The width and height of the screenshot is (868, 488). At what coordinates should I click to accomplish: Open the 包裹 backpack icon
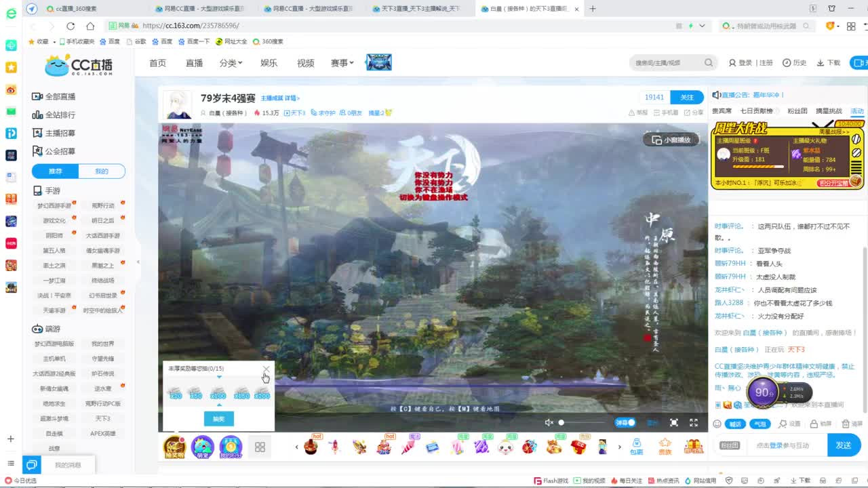(636, 447)
